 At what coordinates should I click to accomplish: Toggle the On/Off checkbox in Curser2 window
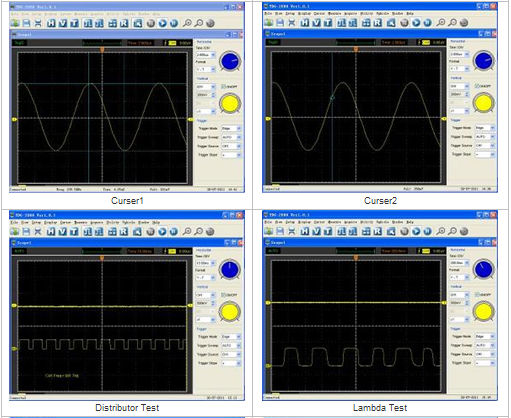477,86
